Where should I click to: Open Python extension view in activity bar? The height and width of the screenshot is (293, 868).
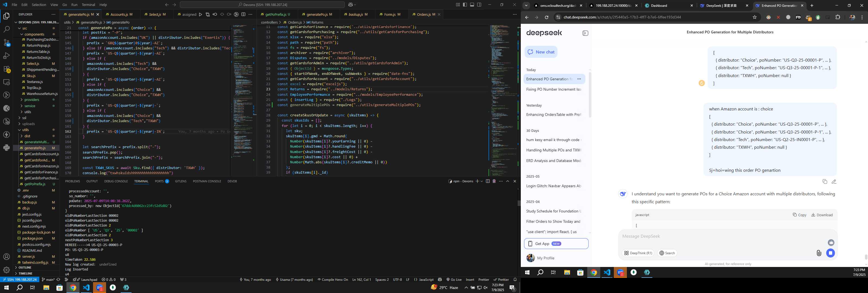click(7, 148)
